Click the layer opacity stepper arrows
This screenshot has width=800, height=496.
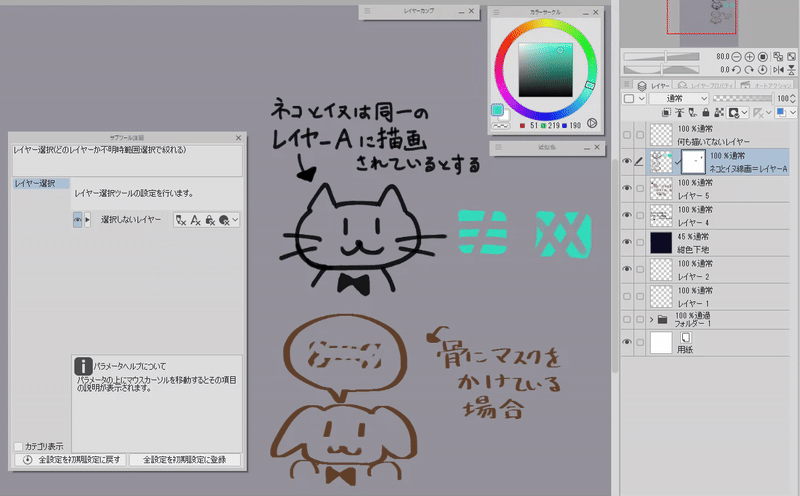click(x=792, y=98)
